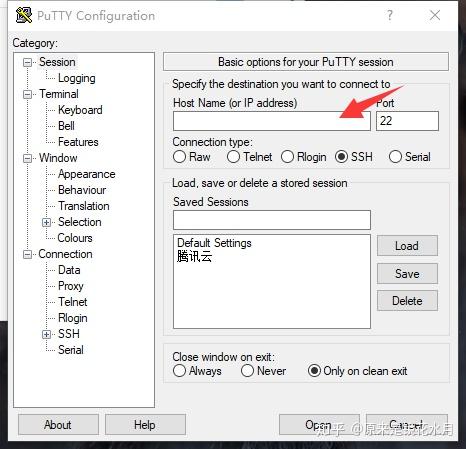The image size is (466, 449).
Task: Go to the Colours category
Action: [x=75, y=238]
